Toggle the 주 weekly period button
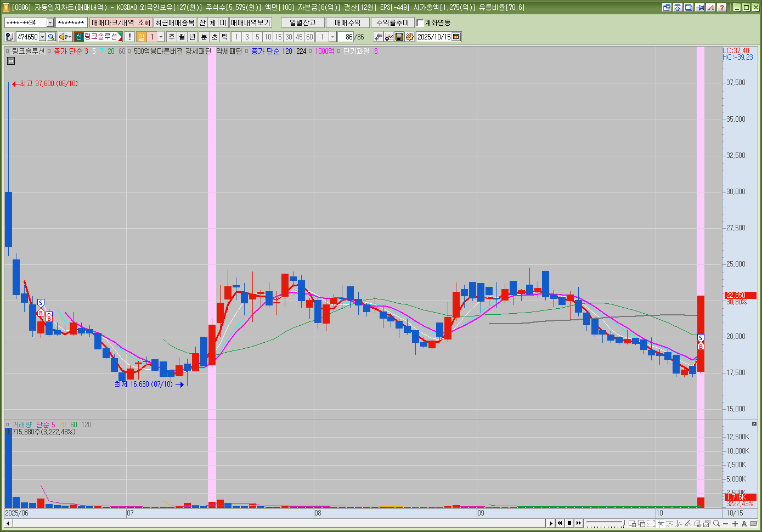Screen dimensions: 762x532 172,37
